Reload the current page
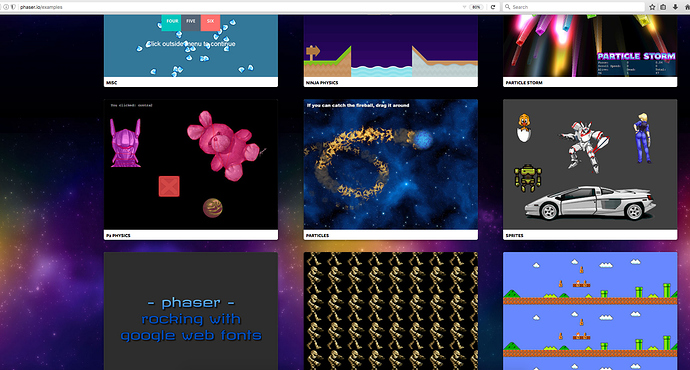Viewport: 690px width, 370px height. click(493, 7)
